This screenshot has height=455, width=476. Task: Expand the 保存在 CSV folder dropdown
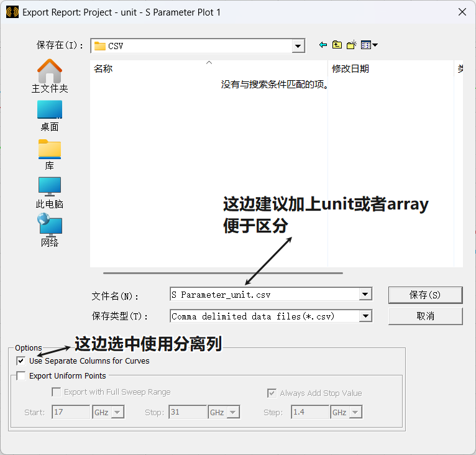298,46
